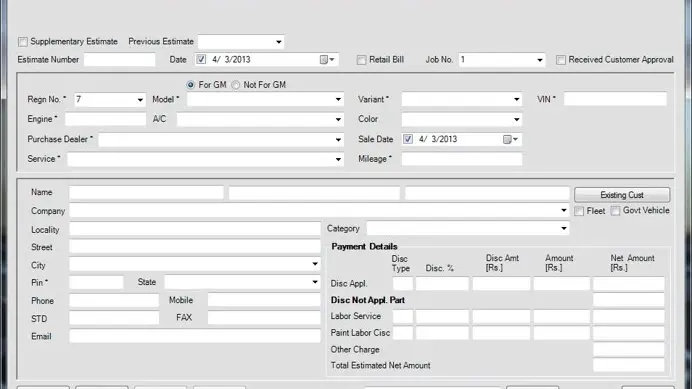
Task: Toggle the checkbox inside Sale Date field
Action: 408,140
